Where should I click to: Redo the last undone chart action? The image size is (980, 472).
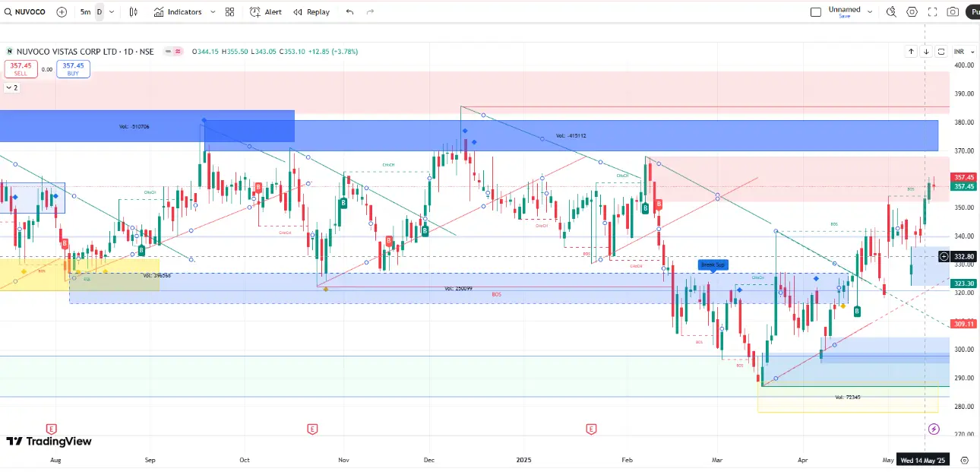click(x=371, y=12)
